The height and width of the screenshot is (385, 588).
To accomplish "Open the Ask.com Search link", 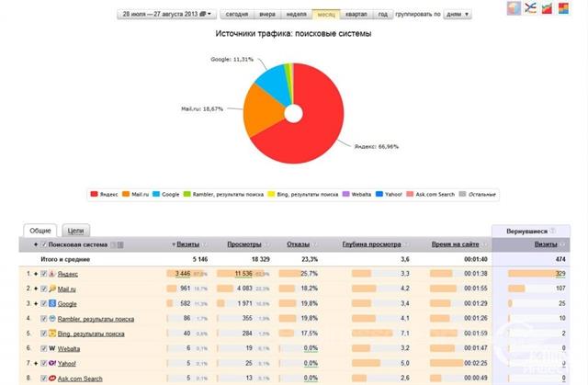I will point(80,379).
